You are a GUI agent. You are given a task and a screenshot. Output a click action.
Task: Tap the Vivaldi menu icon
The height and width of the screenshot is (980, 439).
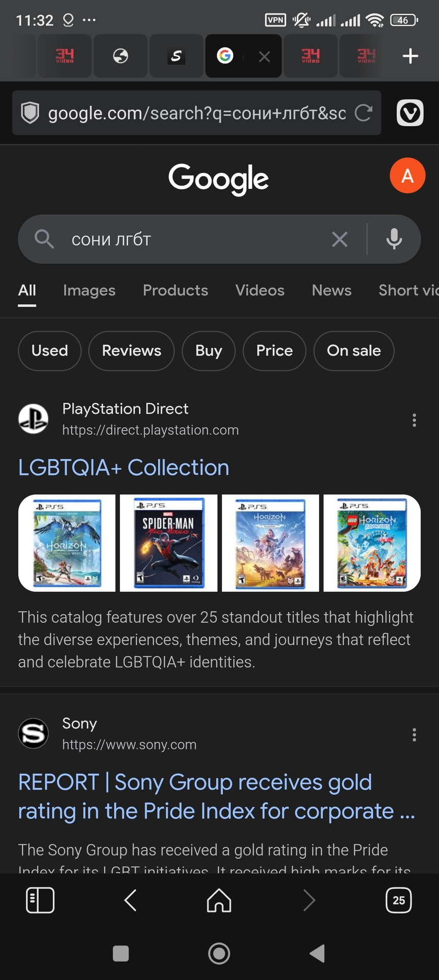[x=410, y=113]
